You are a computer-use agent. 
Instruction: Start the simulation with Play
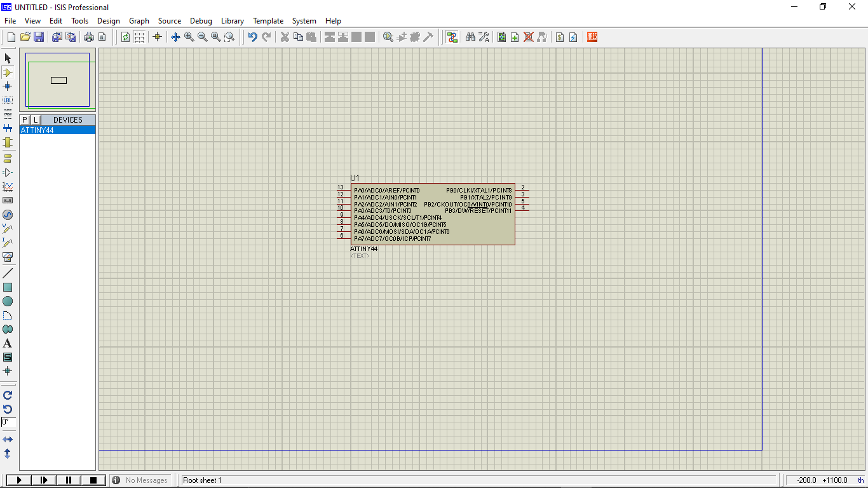(x=19, y=480)
